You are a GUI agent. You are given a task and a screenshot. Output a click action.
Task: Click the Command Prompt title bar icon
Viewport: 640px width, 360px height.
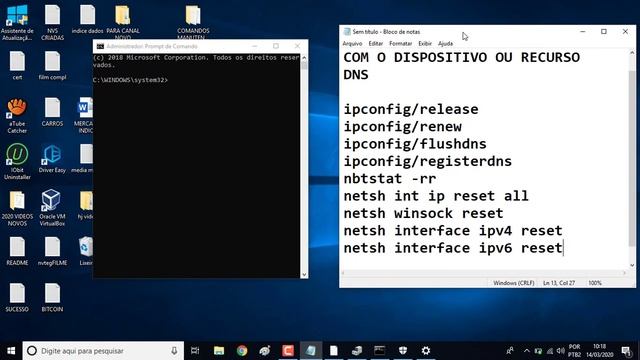[x=100, y=46]
